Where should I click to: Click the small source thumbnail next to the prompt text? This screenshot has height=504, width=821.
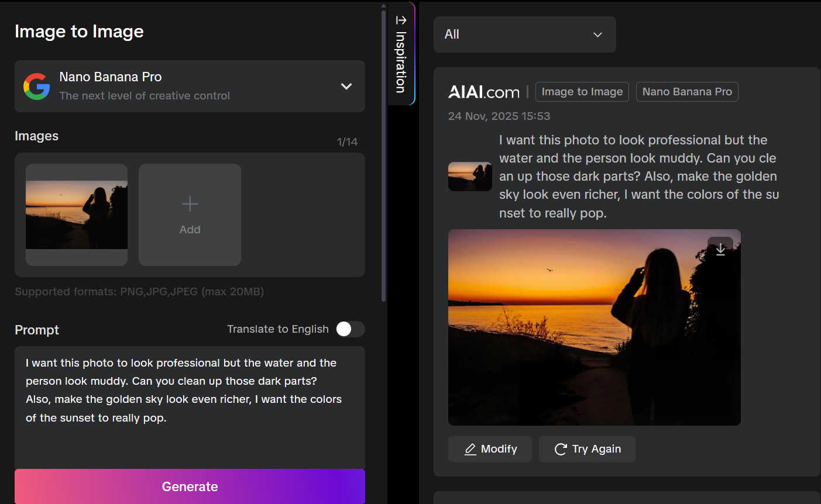pyautogui.click(x=470, y=177)
